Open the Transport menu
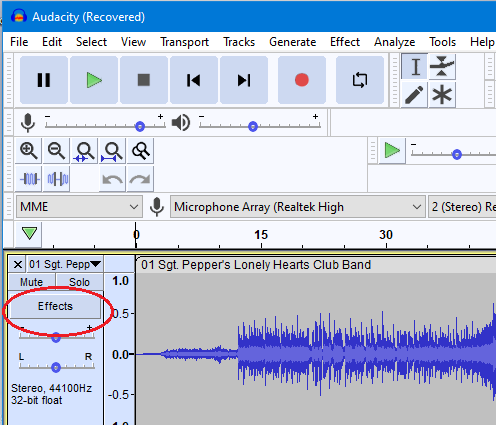 [184, 42]
